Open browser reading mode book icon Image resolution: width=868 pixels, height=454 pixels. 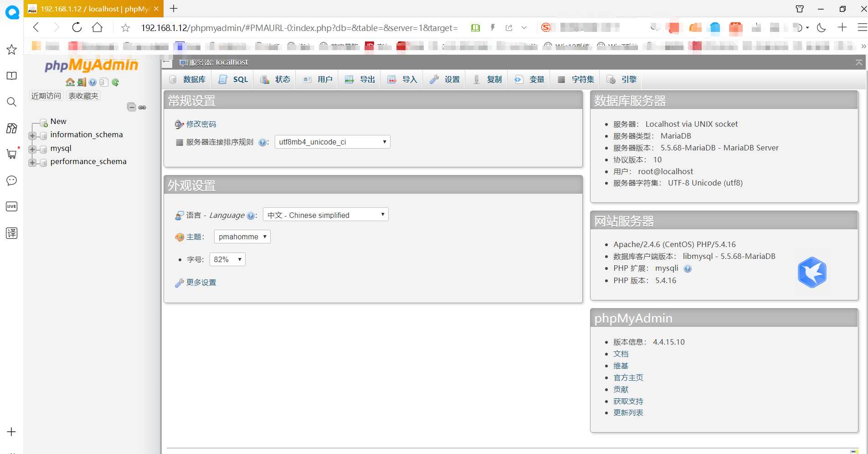[x=475, y=28]
